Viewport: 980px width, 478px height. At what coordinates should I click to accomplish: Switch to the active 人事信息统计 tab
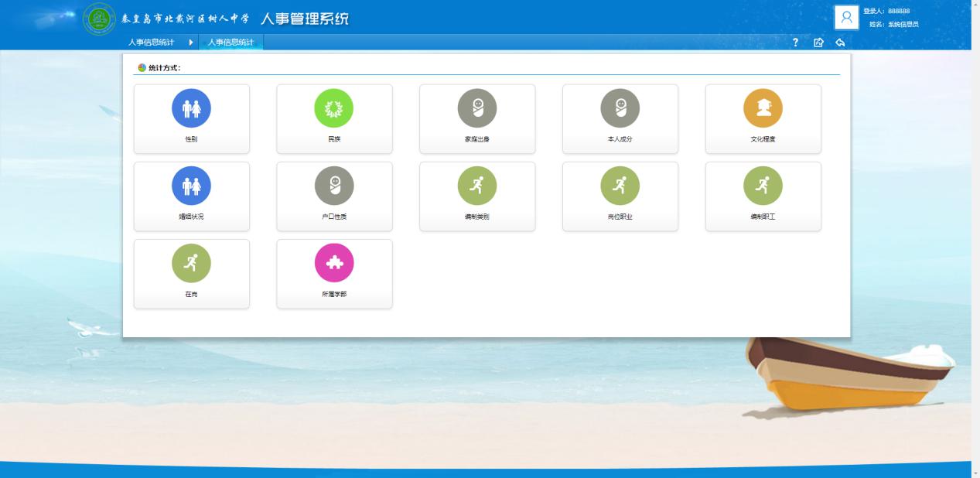(x=230, y=43)
